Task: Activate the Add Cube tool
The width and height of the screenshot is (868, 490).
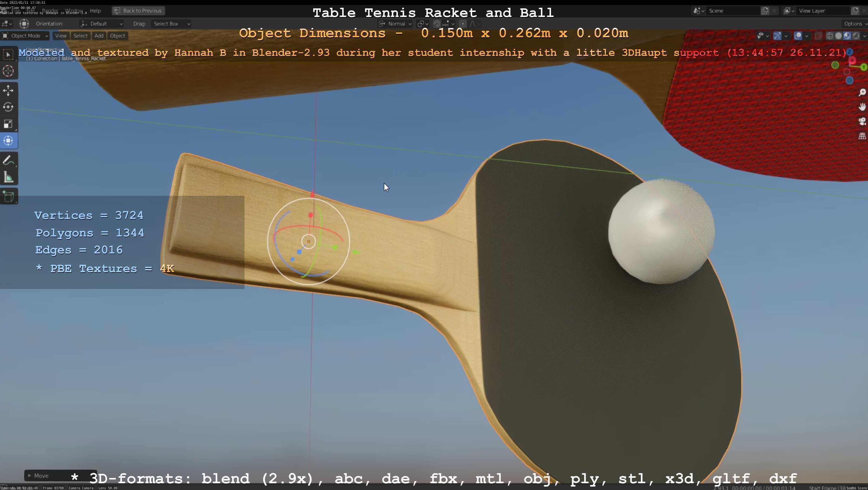Action: pos(8,197)
